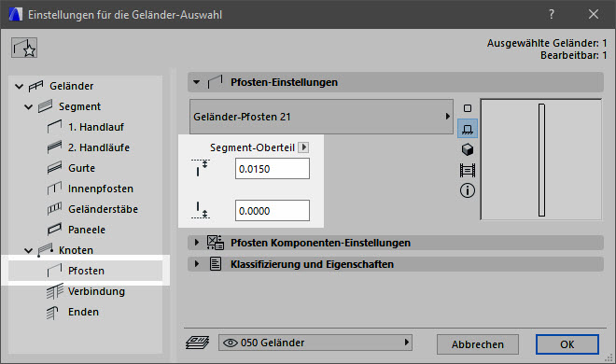Open the Segment-Oberteil arrow popup

[303, 147]
